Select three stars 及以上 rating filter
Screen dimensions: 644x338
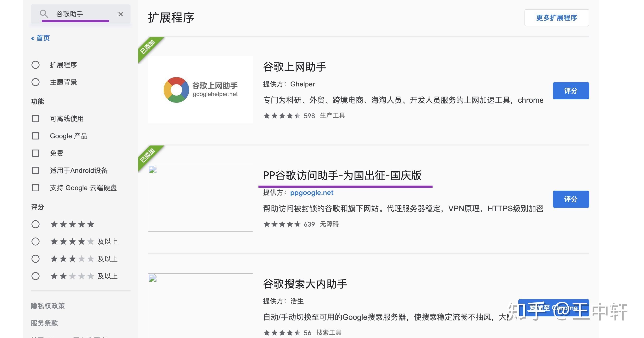click(x=36, y=259)
